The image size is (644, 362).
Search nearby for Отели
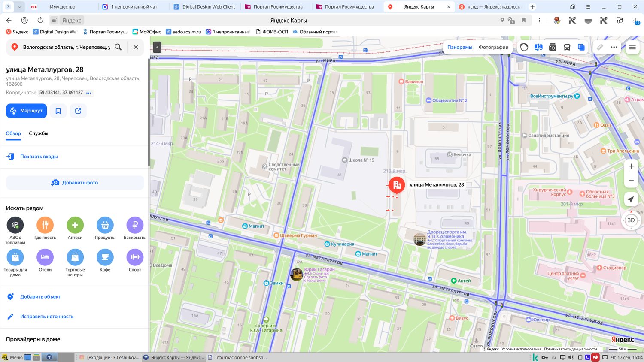45,261
